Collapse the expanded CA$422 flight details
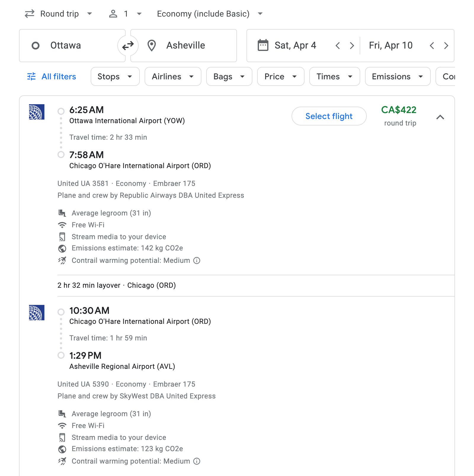This screenshot has width=474, height=476. 440,117
